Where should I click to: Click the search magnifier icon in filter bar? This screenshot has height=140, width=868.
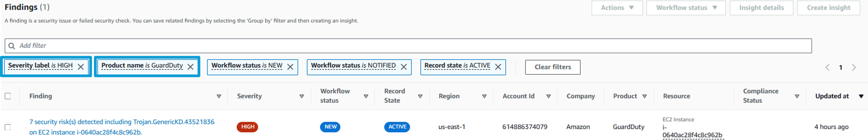(12, 46)
